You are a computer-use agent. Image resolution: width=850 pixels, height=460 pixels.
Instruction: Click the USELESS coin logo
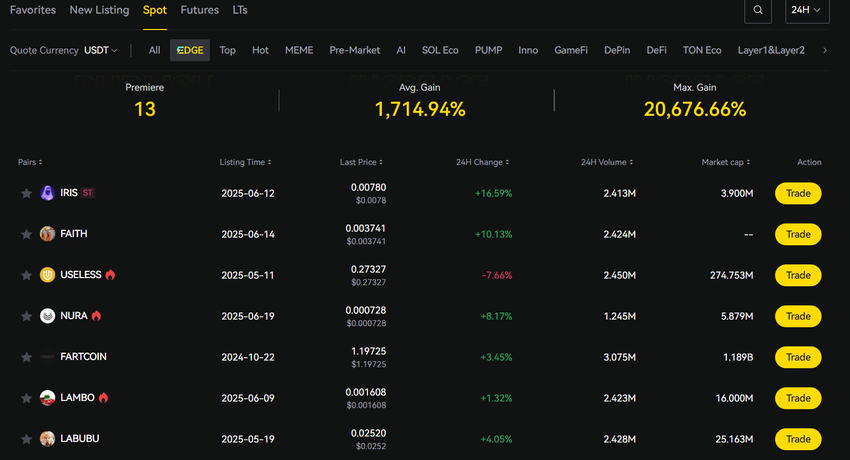(47, 275)
